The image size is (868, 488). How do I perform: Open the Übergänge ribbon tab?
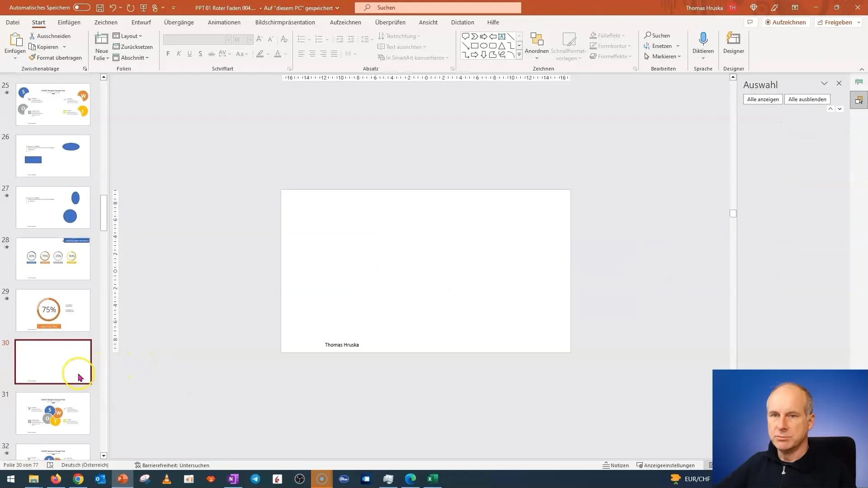coord(178,22)
